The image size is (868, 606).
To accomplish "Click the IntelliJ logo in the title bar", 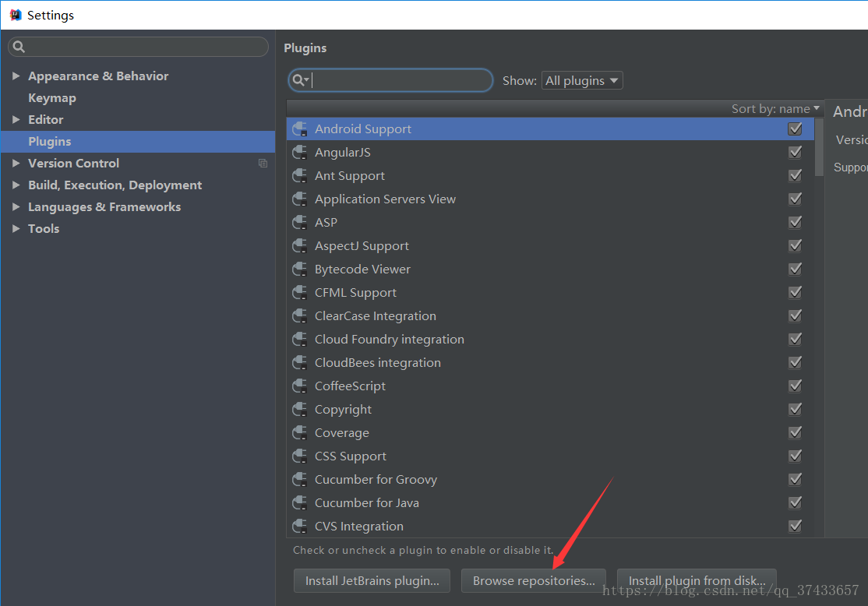I will [16, 15].
